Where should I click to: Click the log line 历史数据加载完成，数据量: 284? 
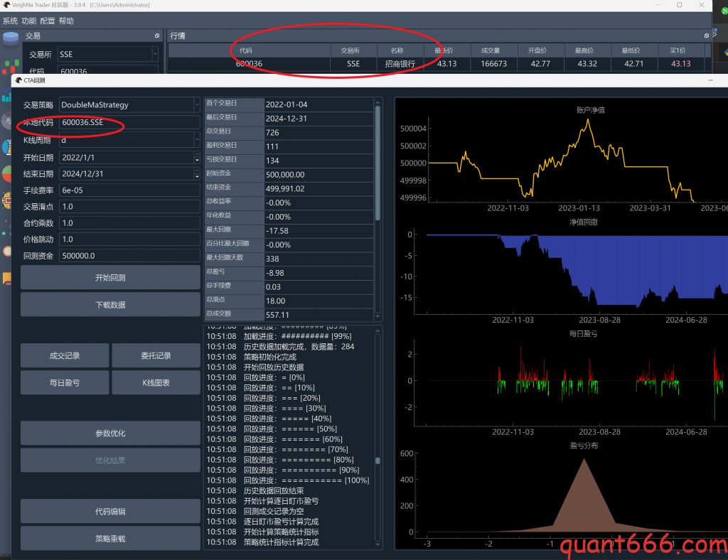(299, 347)
